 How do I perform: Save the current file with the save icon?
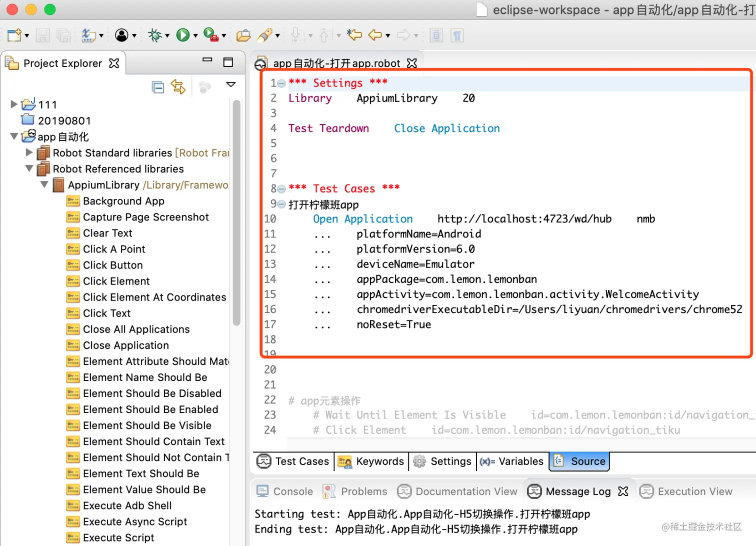click(43, 35)
